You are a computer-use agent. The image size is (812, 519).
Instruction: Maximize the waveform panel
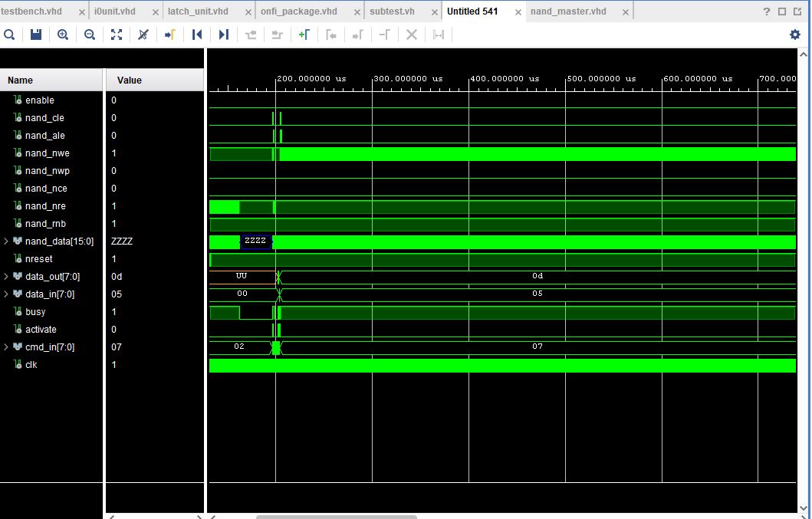(782, 11)
